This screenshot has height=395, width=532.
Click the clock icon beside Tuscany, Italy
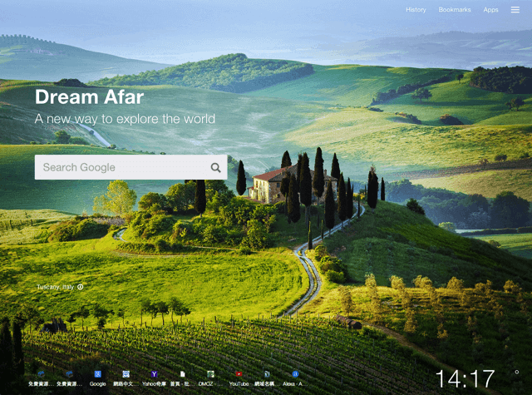click(x=81, y=287)
